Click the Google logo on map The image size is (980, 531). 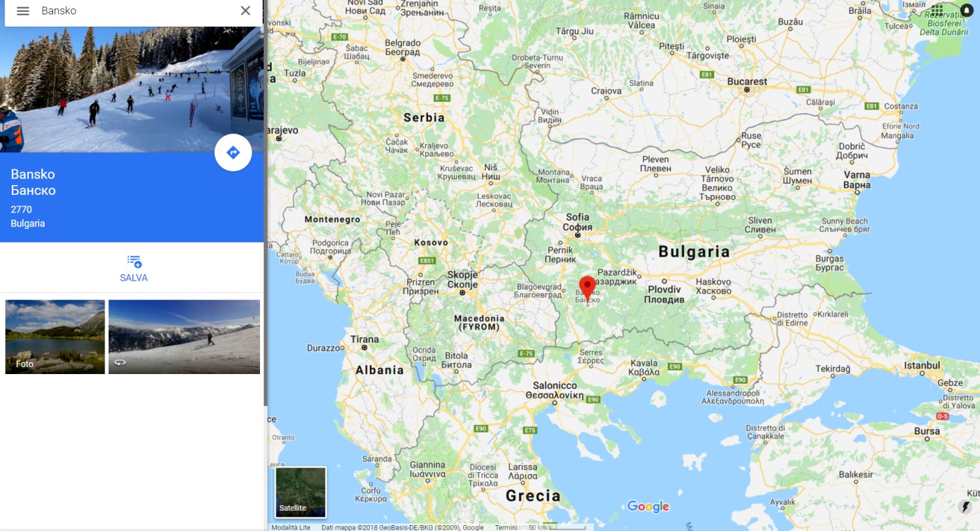pos(648,506)
